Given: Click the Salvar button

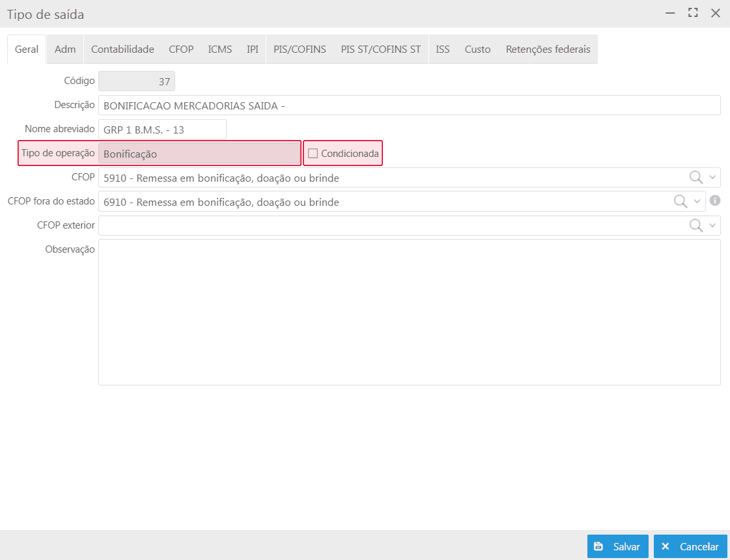Looking at the screenshot, I should [x=617, y=546].
